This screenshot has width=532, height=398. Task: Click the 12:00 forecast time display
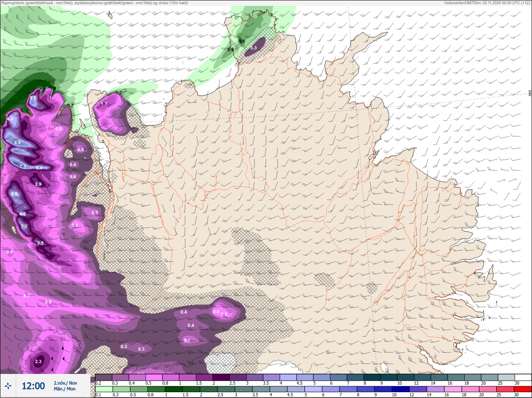pyautogui.click(x=33, y=386)
